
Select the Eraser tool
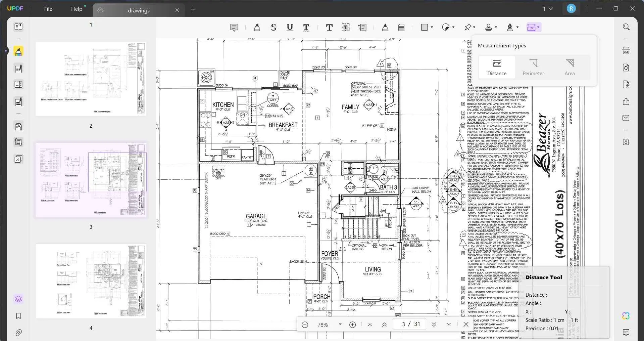[401, 28]
